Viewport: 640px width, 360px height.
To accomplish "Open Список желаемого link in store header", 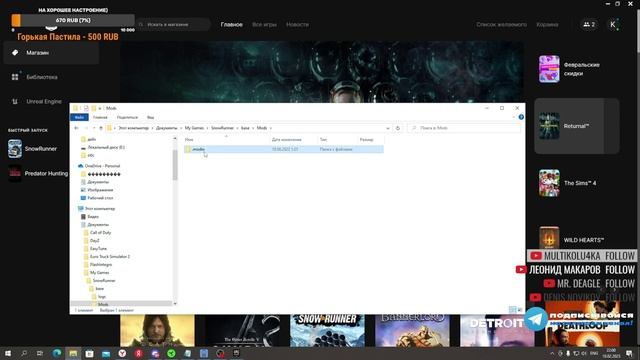I will click(x=501, y=24).
